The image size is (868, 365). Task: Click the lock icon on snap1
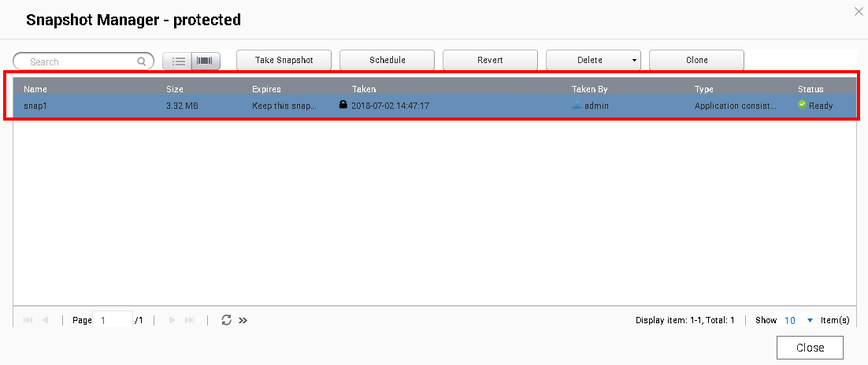(343, 104)
